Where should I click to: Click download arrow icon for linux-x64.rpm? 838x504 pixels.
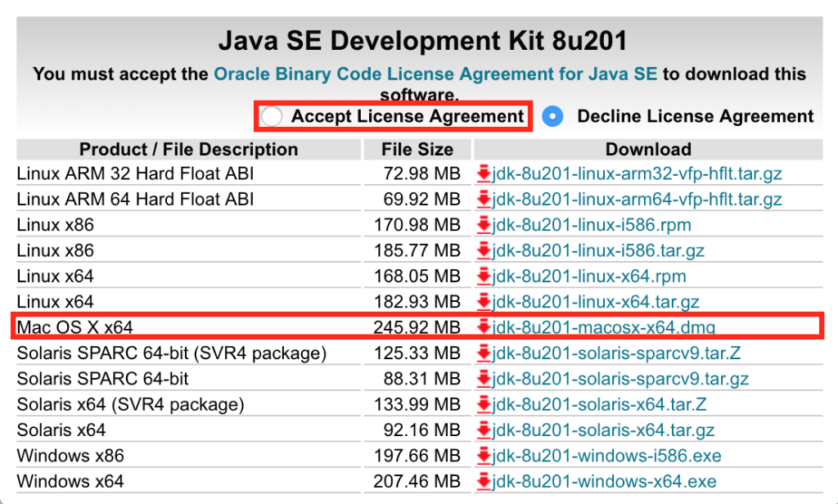tap(484, 277)
